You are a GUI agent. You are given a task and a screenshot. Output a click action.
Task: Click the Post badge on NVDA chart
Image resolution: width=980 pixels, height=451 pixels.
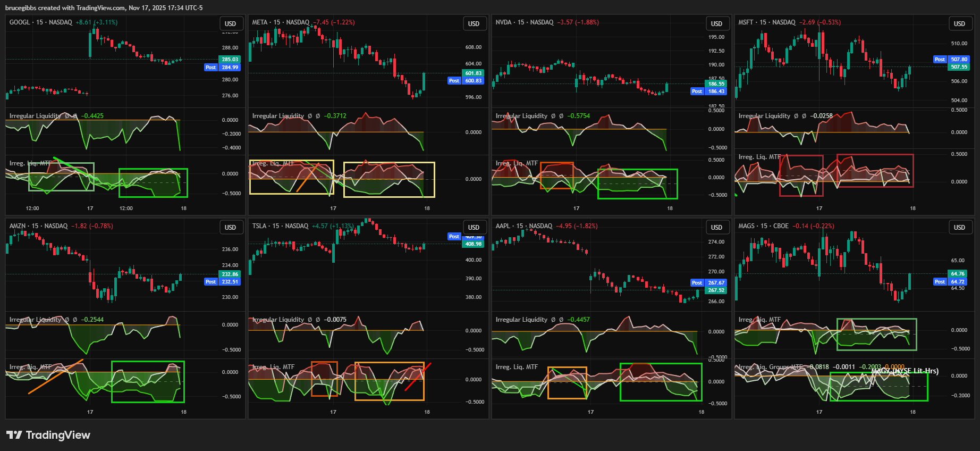click(697, 91)
